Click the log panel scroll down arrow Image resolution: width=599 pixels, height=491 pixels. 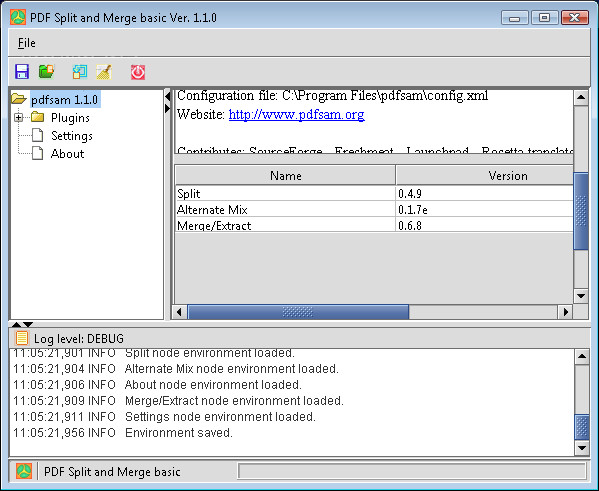582,448
